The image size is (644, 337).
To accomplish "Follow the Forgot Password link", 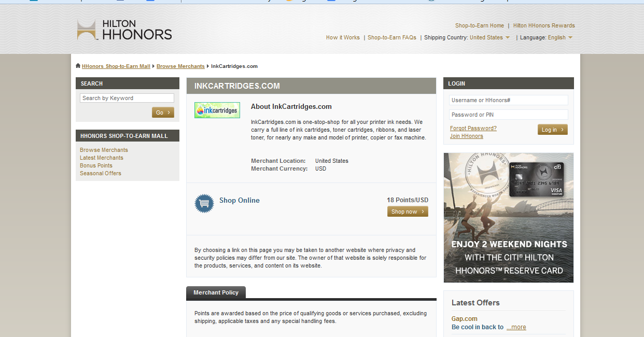I will click(x=473, y=128).
